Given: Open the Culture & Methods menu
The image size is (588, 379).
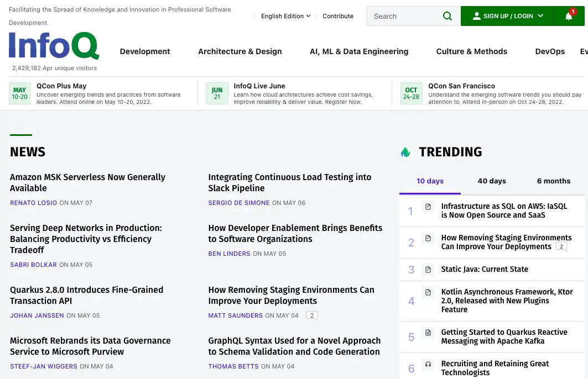Looking at the screenshot, I should tap(472, 51).
